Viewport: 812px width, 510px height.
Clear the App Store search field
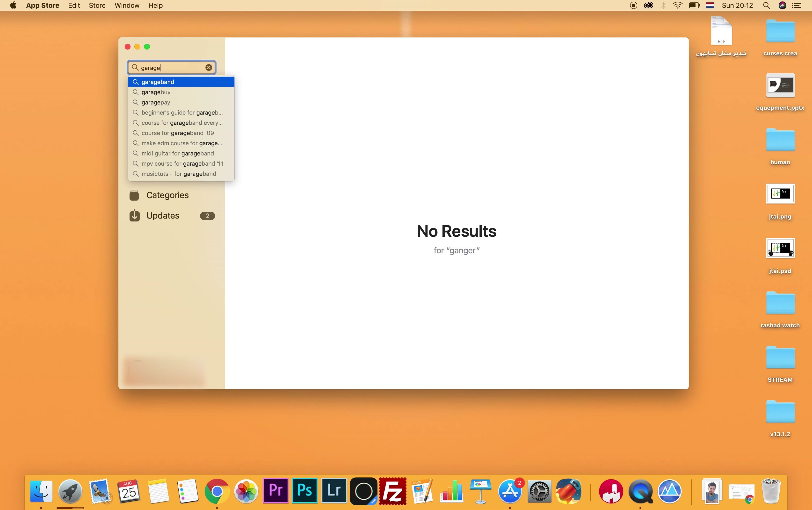click(209, 67)
